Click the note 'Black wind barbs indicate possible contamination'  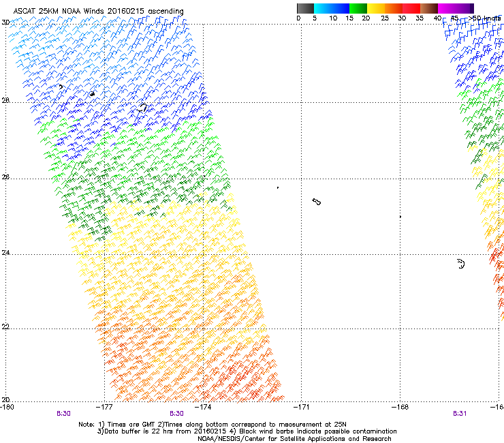[x=318, y=431]
